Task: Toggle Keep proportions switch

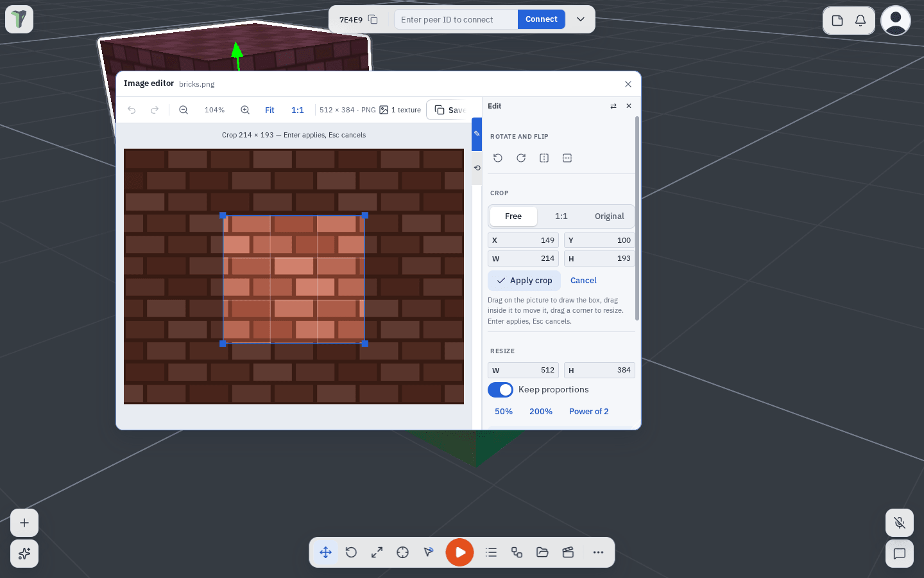Action: [501, 390]
